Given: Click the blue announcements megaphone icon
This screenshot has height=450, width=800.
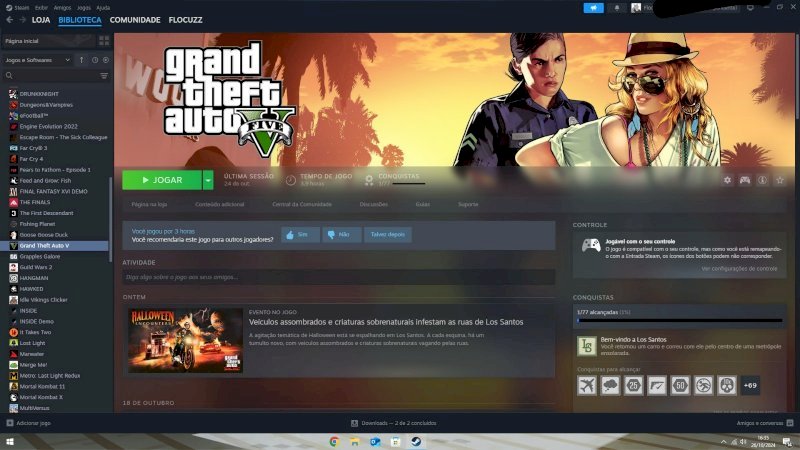Looking at the screenshot, I should [593, 8].
